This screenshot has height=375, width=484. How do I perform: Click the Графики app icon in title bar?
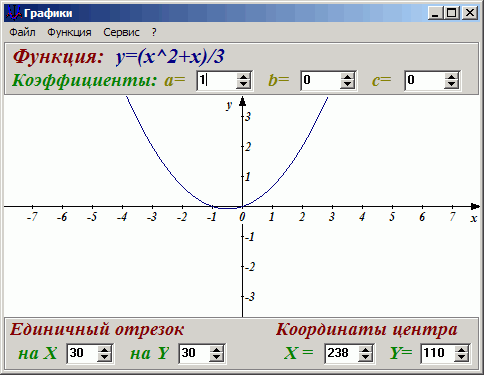click(x=14, y=13)
